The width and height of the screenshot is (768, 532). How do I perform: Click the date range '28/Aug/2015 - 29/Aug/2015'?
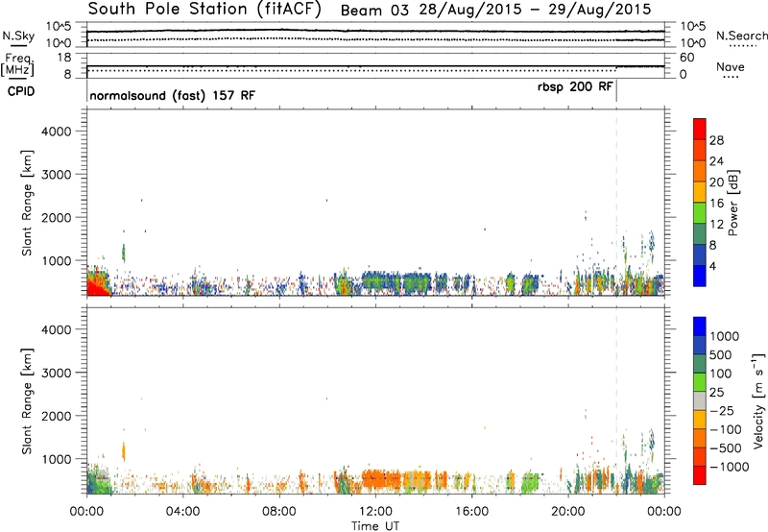[x=535, y=10]
